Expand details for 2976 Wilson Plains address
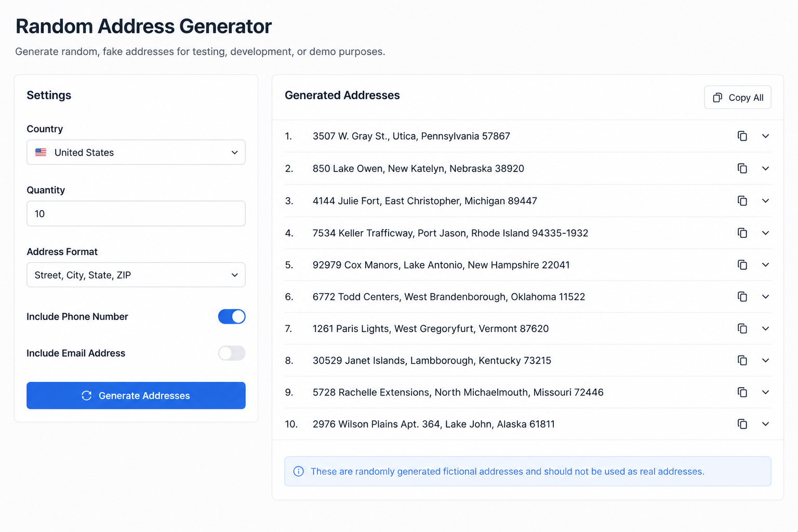798x532 pixels. [765, 424]
